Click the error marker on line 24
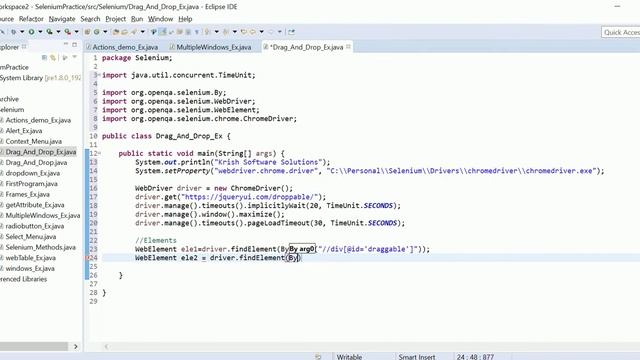The height and width of the screenshot is (360, 640). pyautogui.click(x=87, y=258)
